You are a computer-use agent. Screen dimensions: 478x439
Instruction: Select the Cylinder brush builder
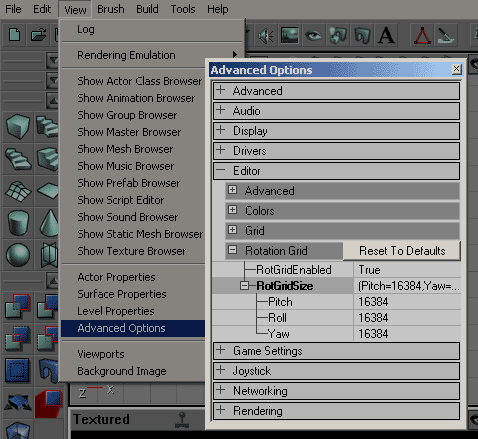(x=18, y=223)
